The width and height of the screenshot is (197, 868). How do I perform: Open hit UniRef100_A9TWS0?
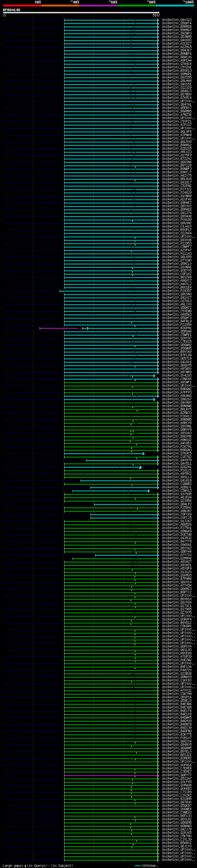point(177,369)
